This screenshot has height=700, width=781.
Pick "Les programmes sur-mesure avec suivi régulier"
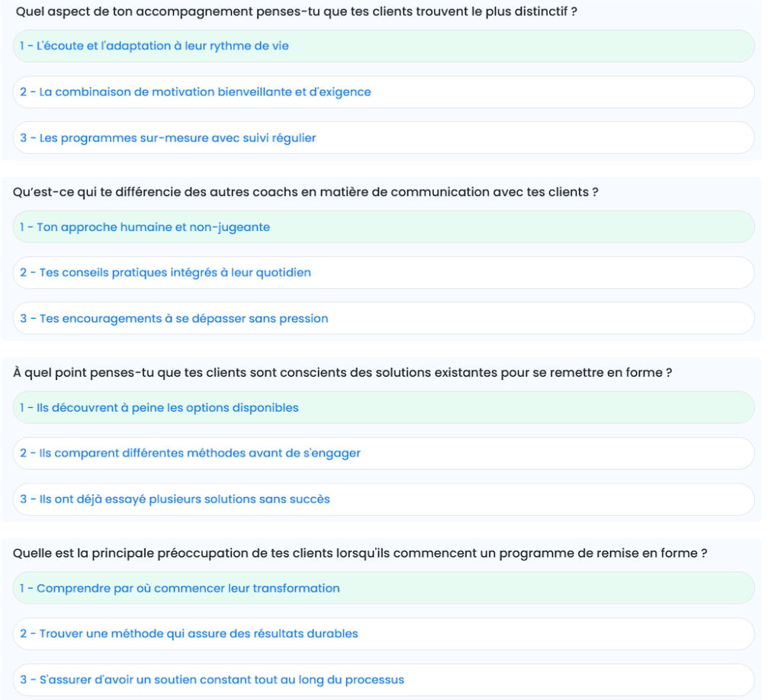(384, 138)
